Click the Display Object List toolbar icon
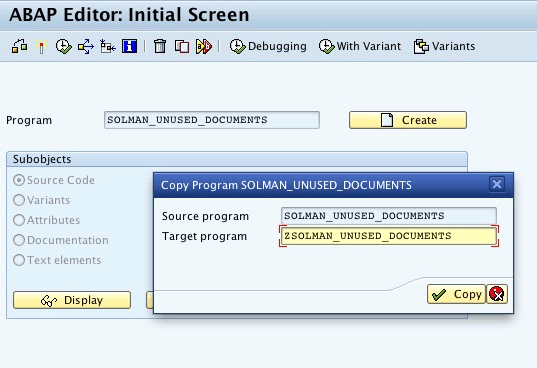The height and width of the screenshot is (368, 537). point(108,46)
